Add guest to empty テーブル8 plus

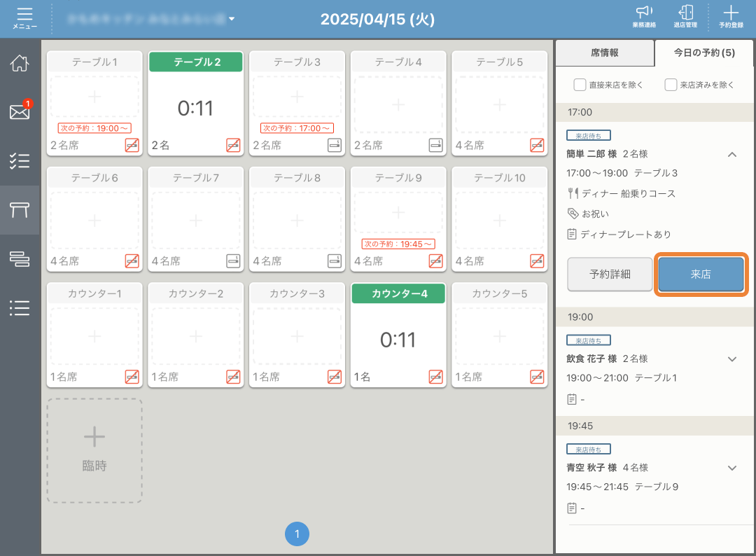point(297,221)
